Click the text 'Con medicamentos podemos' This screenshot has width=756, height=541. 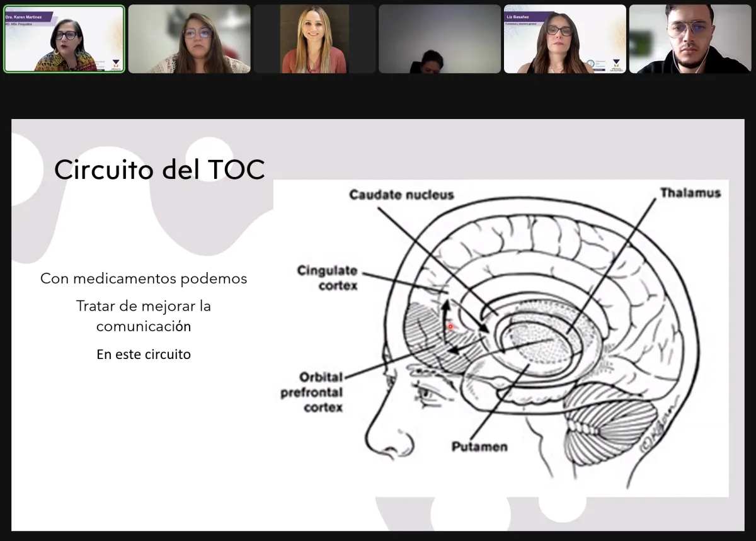144,278
